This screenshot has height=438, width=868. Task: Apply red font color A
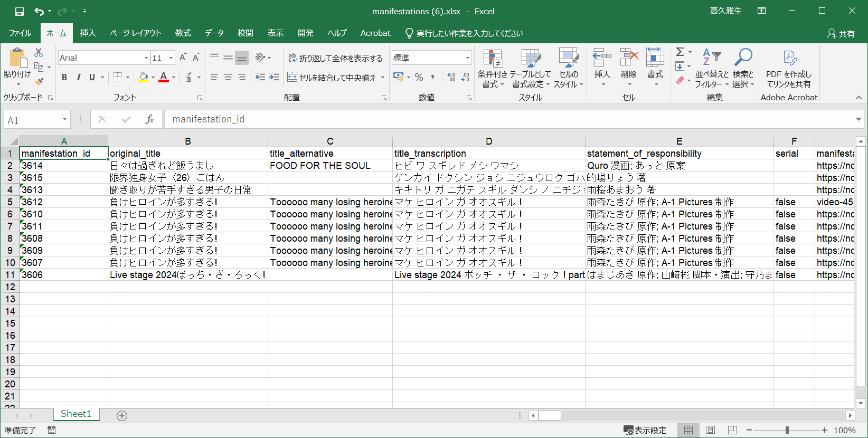pyautogui.click(x=164, y=77)
